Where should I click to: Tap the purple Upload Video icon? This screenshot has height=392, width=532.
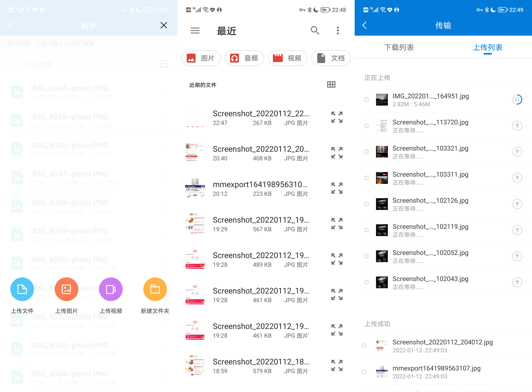[x=111, y=289]
